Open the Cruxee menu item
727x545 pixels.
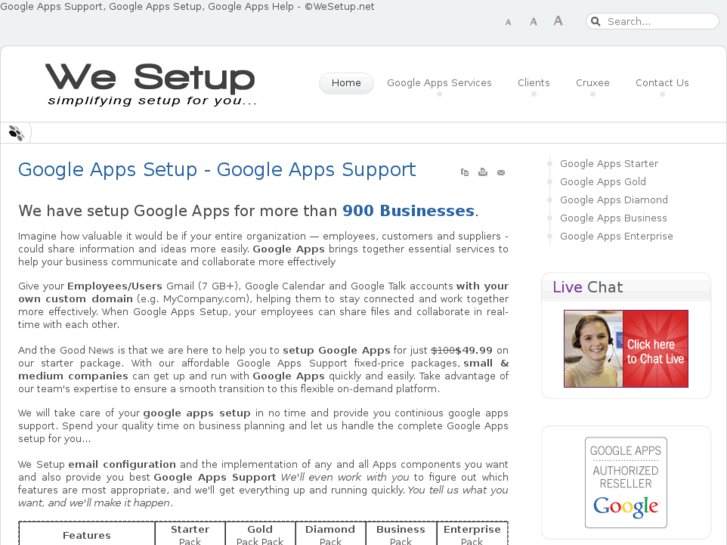pos(593,83)
